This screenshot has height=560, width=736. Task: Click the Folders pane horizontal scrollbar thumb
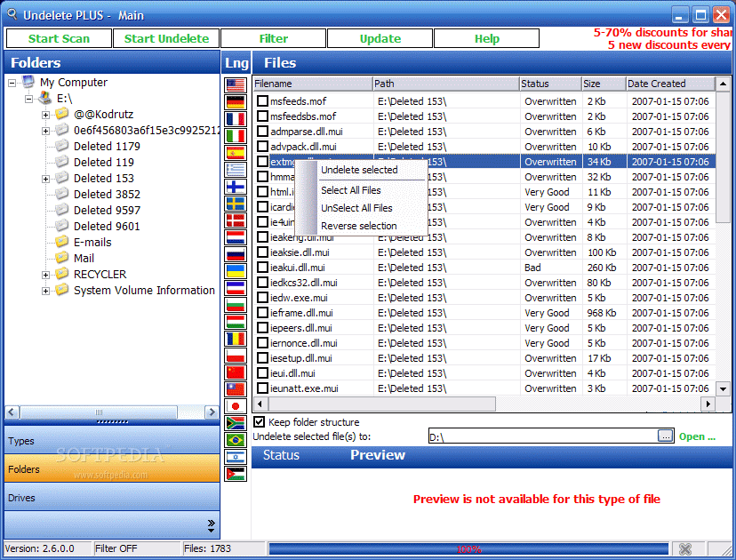click(x=99, y=412)
